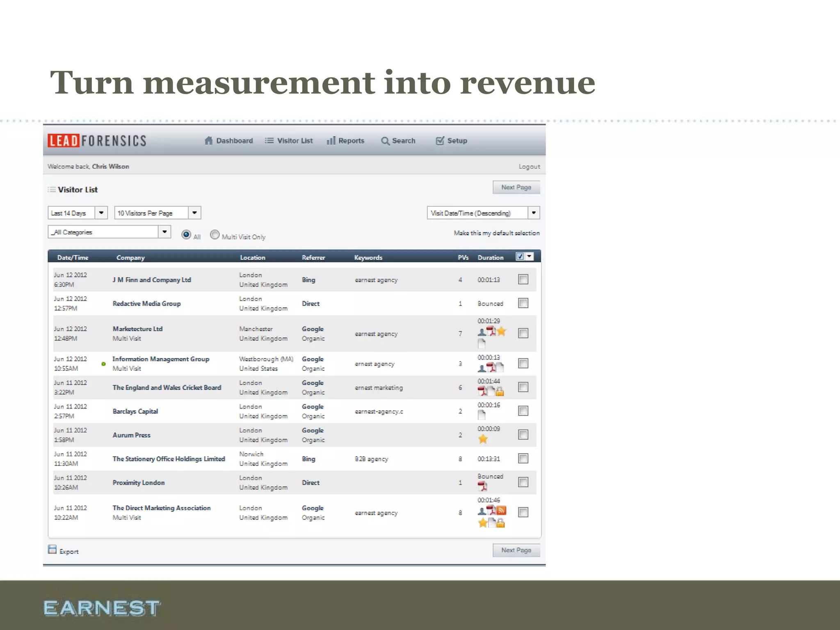Screen dimensions: 840x630
Task: Click the Dashboard home icon
Action: coord(209,141)
